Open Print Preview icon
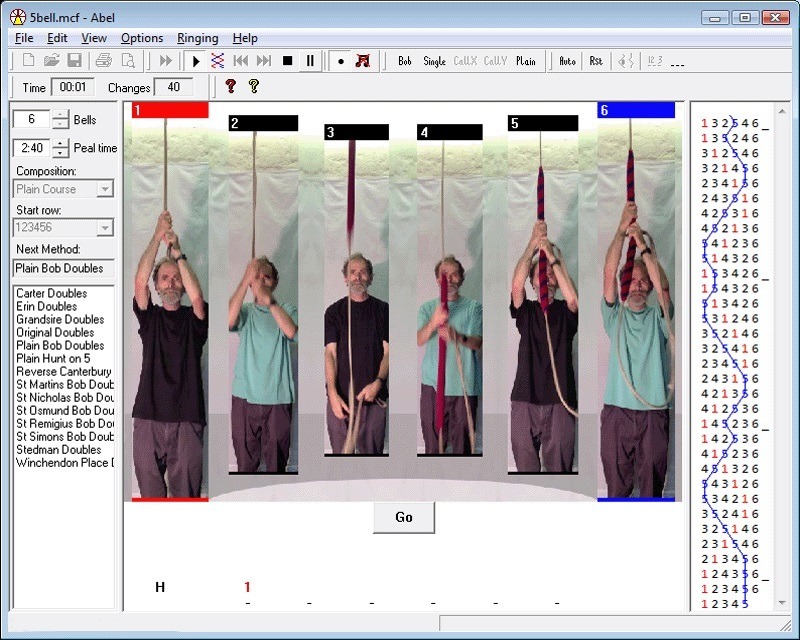The height and width of the screenshot is (640, 800). [128, 61]
